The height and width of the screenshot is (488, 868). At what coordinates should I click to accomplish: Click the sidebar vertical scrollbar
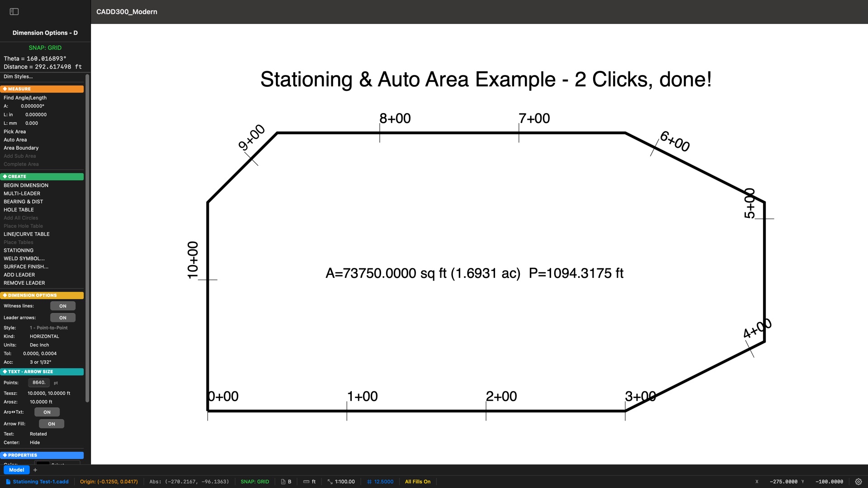pos(87,239)
